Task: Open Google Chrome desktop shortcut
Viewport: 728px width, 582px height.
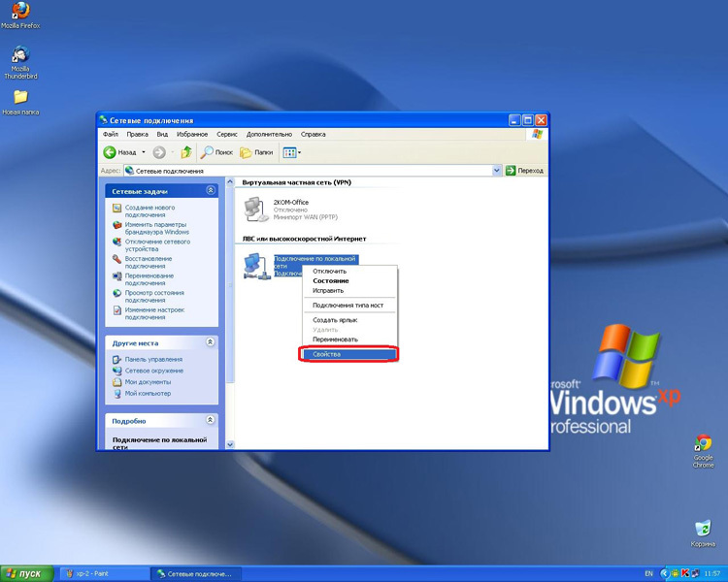Action: [703, 451]
